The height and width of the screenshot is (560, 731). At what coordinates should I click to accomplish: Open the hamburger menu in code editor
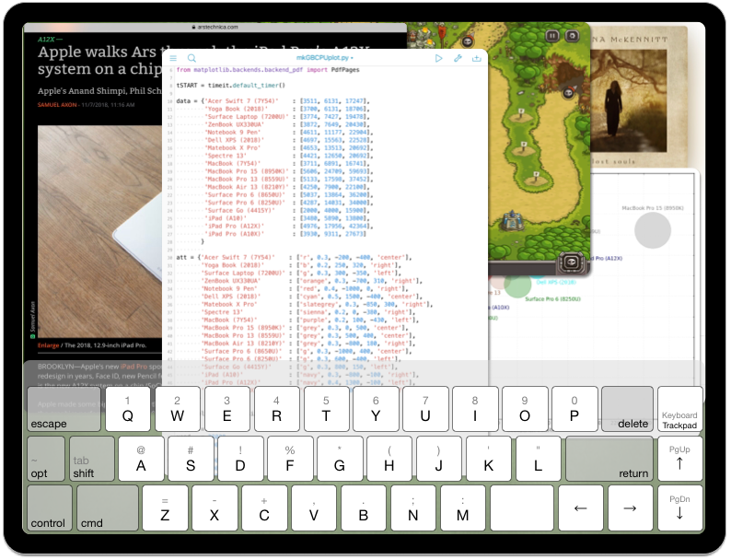click(173, 58)
